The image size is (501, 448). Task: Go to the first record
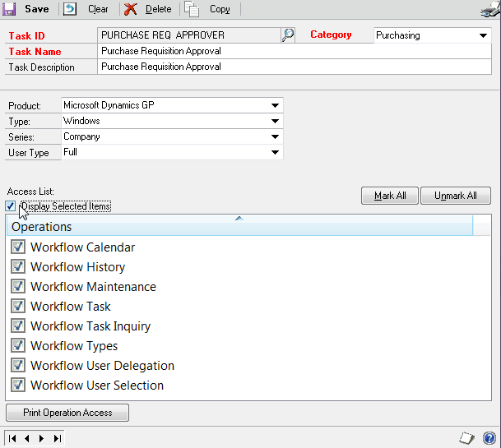point(13,438)
